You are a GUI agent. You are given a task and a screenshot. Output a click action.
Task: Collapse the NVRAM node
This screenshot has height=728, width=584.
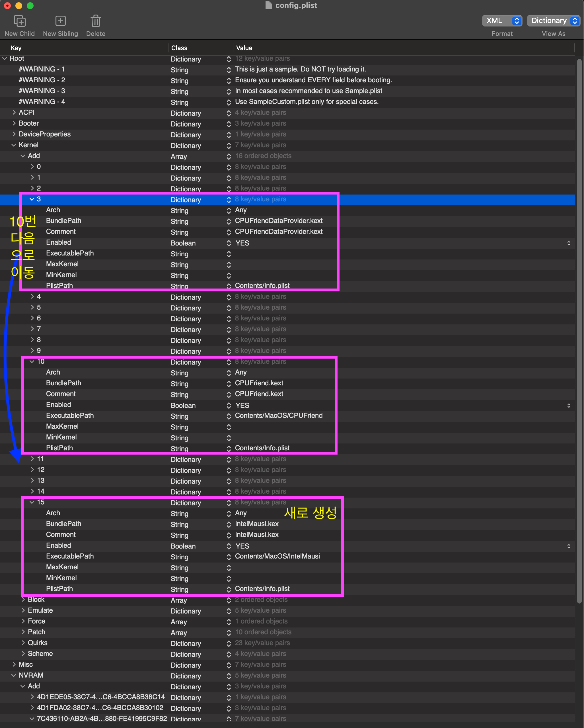point(14,675)
